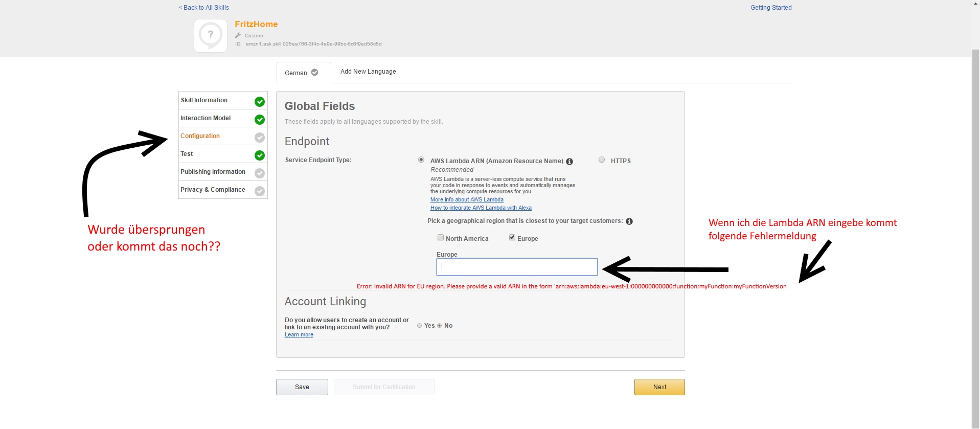980x429 pixels.
Task: Select Yes for account linking
Action: click(x=420, y=326)
